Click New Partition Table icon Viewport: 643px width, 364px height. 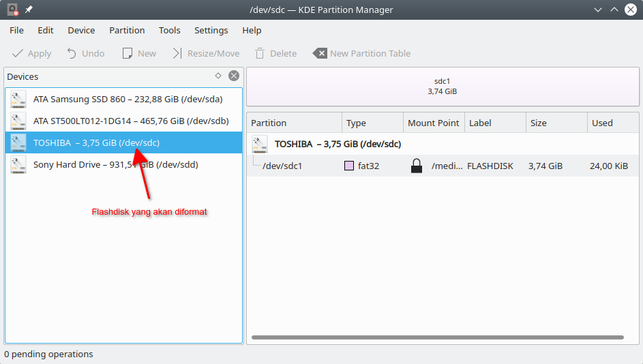click(320, 53)
